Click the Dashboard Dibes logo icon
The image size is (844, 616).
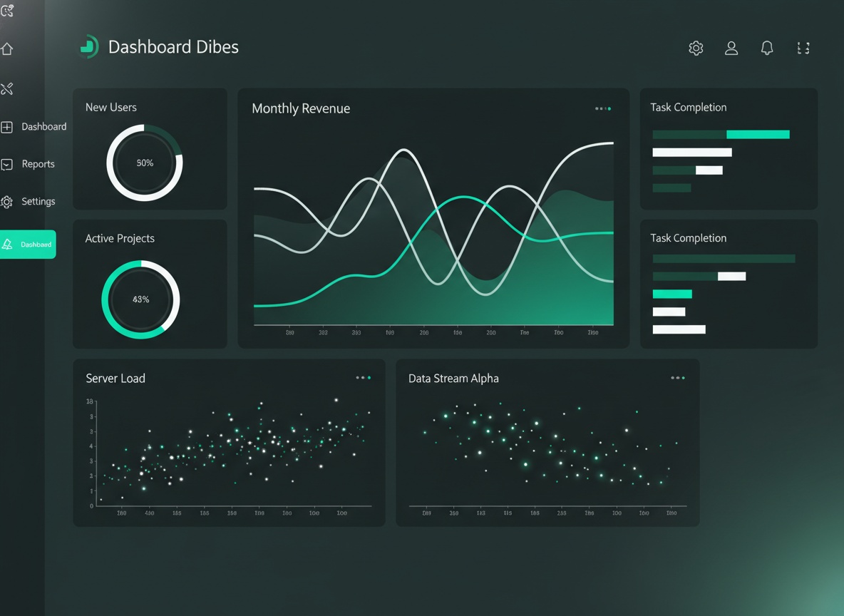coord(88,47)
